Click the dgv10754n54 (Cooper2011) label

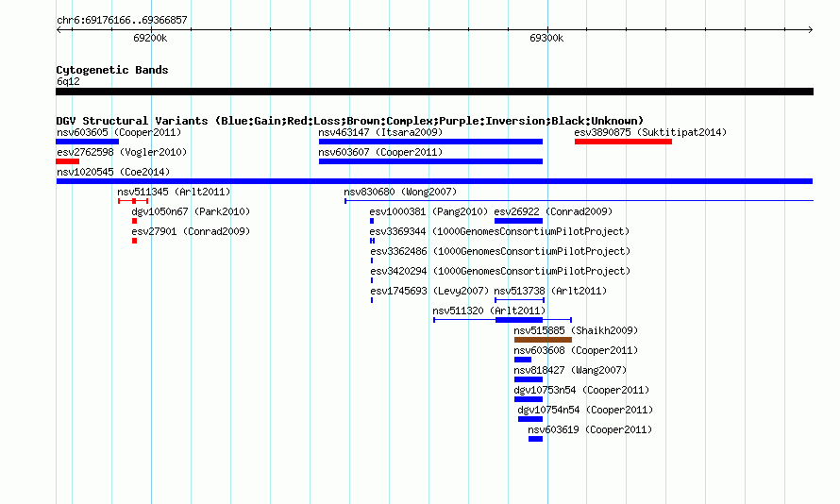point(585,410)
